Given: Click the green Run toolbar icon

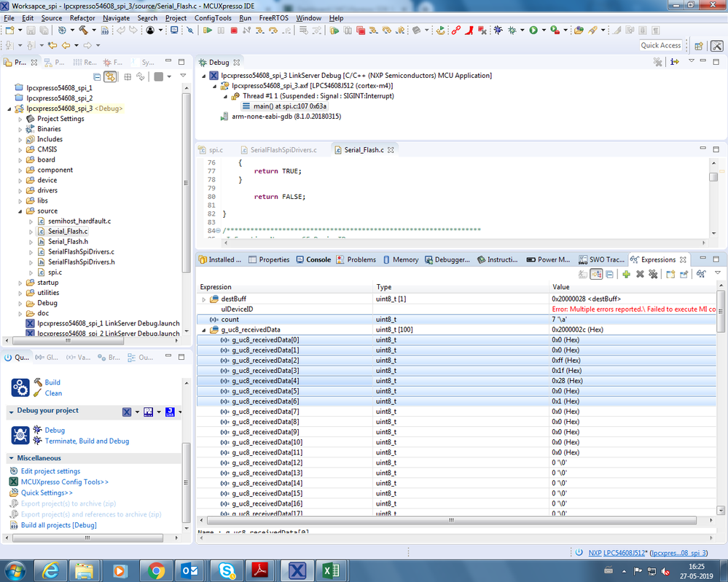Looking at the screenshot, I should 533,30.
